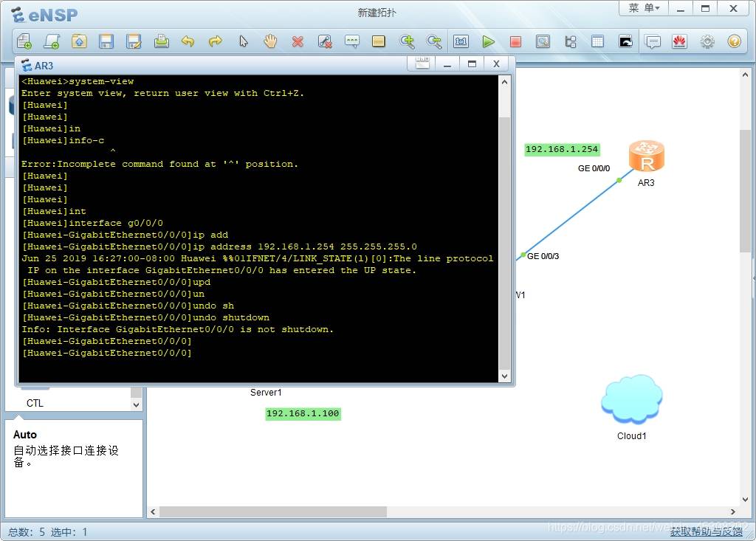Start devices with green play icon
This screenshot has height=541, width=756.
489,41
